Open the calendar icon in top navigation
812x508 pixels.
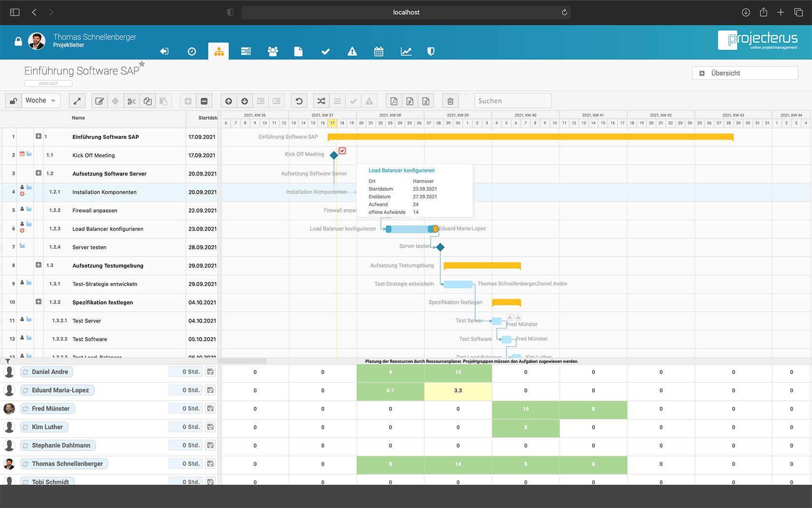(378, 51)
